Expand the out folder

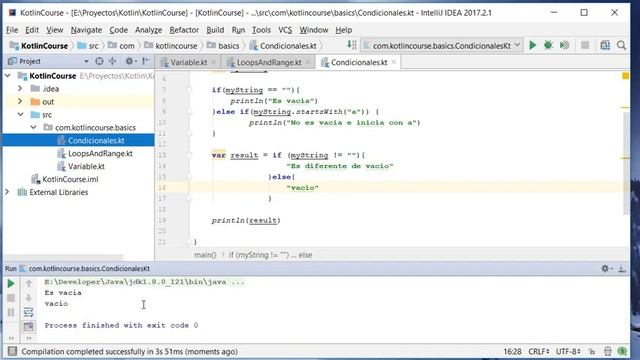pyautogui.click(x=20, y=101)
